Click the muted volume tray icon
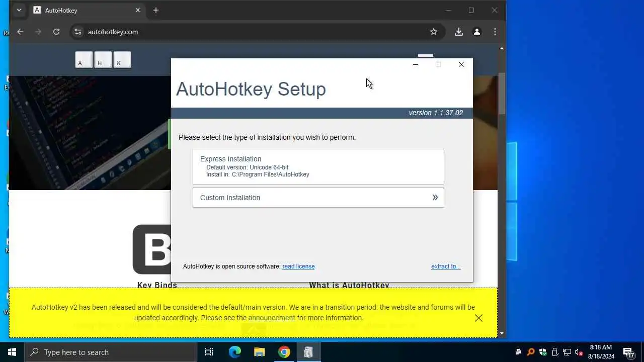The image size is (644, 362). tap(579, 352)
